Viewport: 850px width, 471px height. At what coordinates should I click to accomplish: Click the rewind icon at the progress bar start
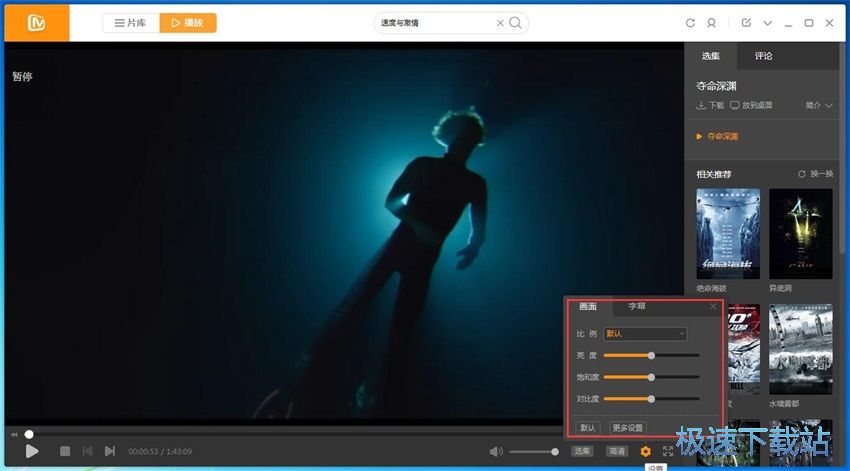pyautogui.click(x=14, y=434)
